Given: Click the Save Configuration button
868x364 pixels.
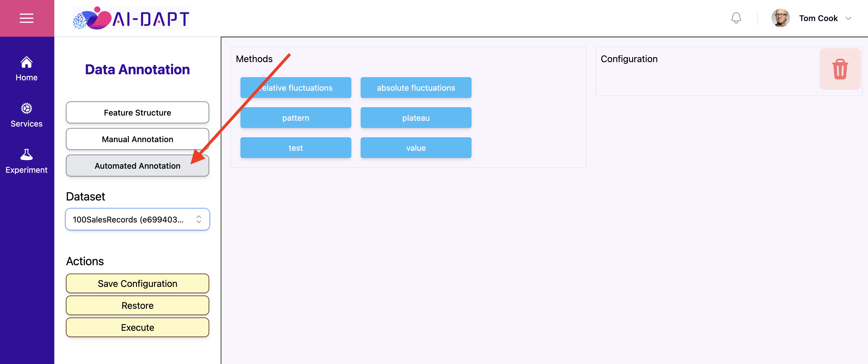Looking at the screenshot, I should tap(138, 283).
